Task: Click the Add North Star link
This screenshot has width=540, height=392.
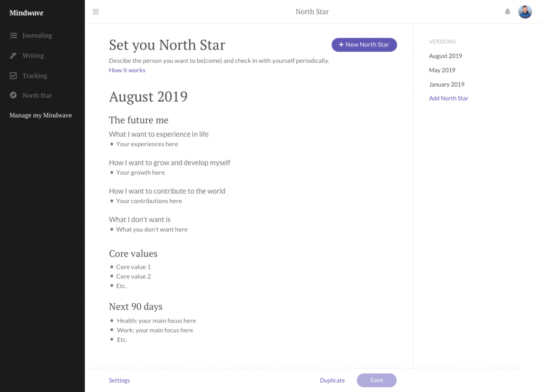Action: pyautogui.click(x=448, y=98)
